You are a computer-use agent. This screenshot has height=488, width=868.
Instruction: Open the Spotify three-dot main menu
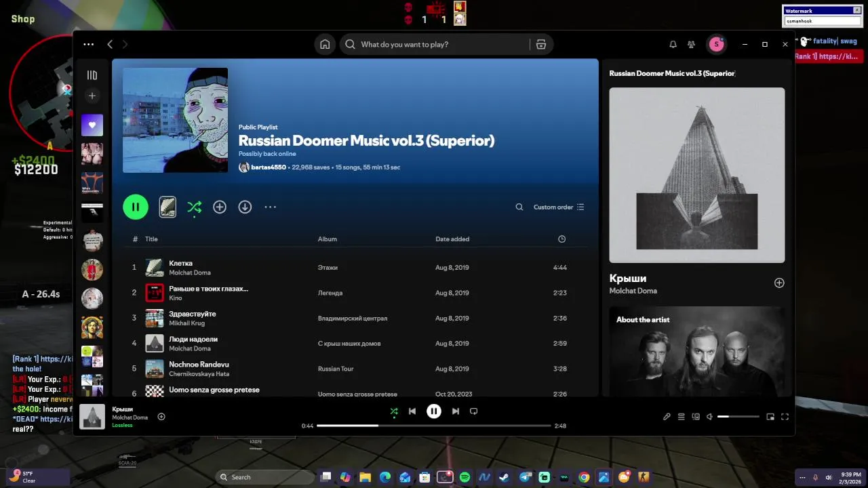[89, 44]
